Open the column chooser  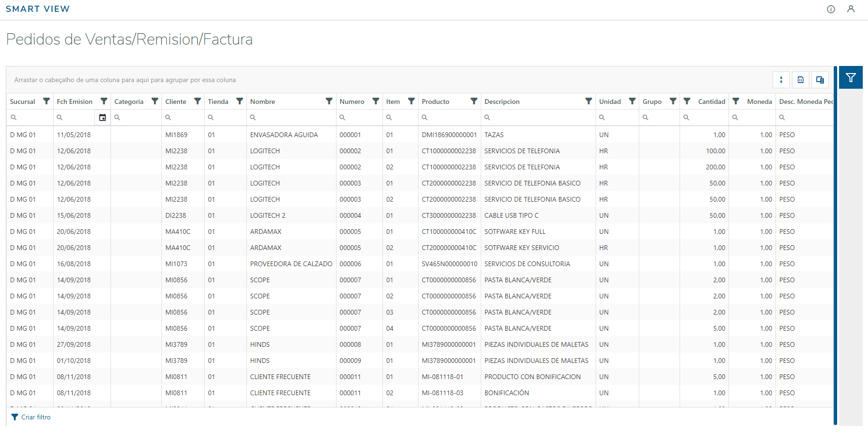coord(820,80)
